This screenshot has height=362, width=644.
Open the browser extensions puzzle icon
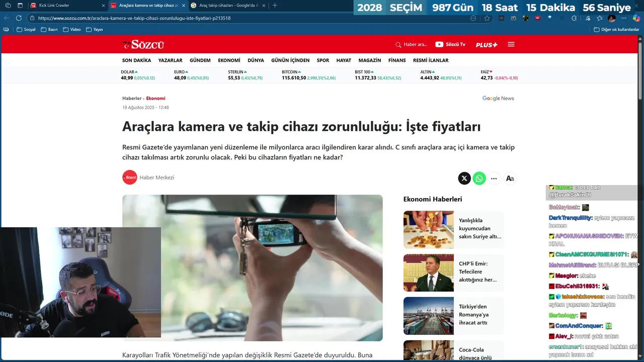574,18
